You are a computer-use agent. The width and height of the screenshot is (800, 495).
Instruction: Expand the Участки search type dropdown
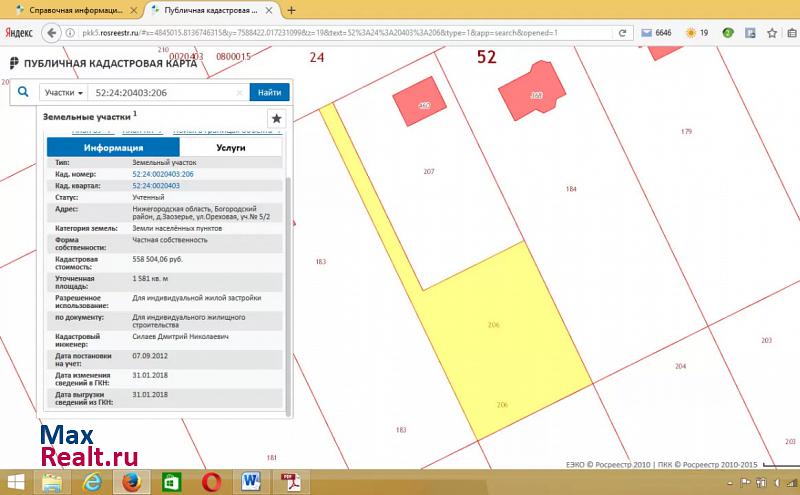coord(63,92)
